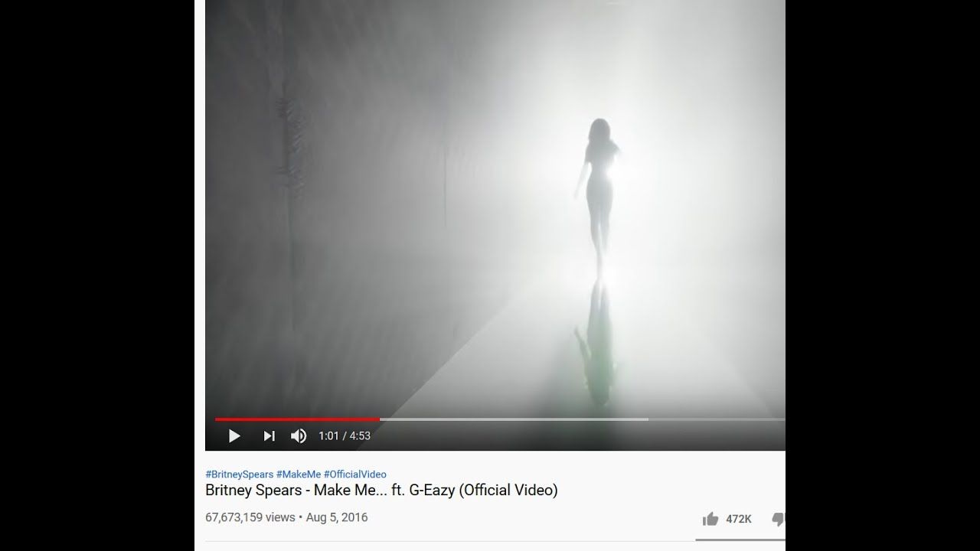This screenshot has width=980, height=551.
Task: Mute the video with the speaker icon
Action: [x=299, y=436]
